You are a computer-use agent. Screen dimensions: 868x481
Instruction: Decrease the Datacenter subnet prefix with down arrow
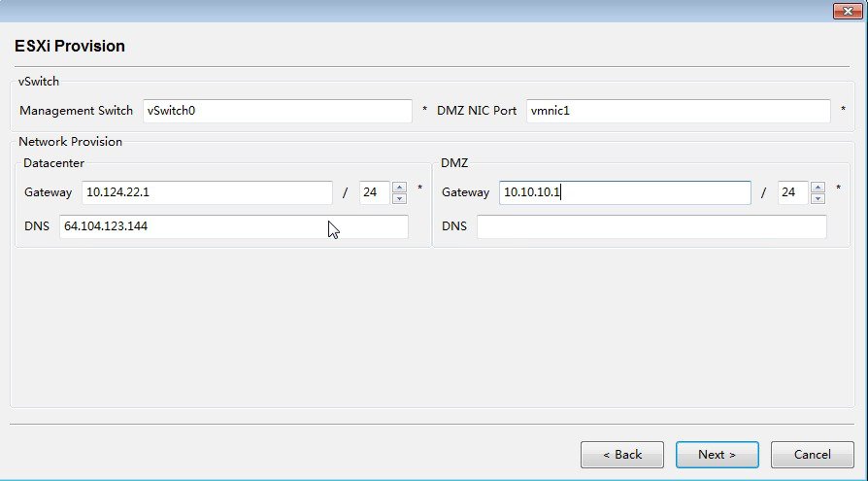coord(399,198)
